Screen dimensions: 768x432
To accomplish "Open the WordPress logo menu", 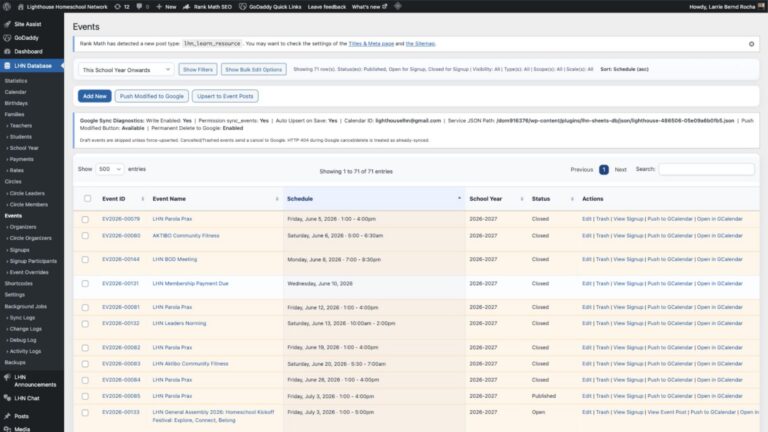I will coord(7,7).
